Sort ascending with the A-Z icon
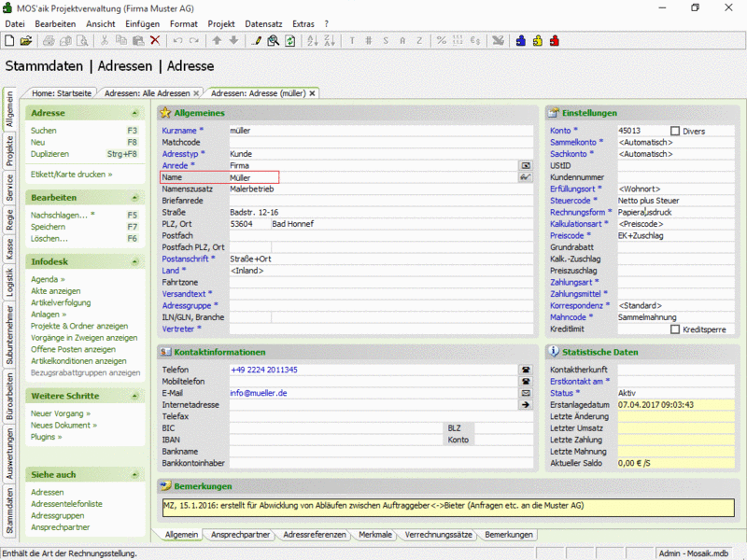747x560 pixels. pyautogui.click(x=313, y=41)
